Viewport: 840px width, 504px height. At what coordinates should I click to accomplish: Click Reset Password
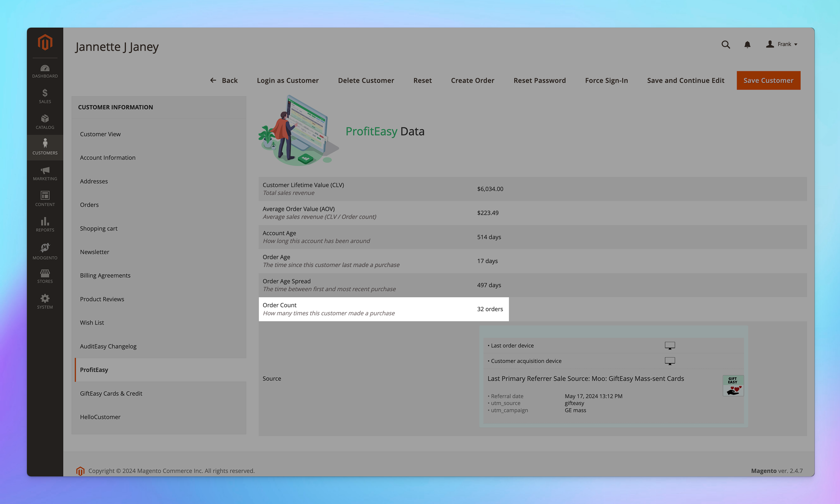(539, 80)
